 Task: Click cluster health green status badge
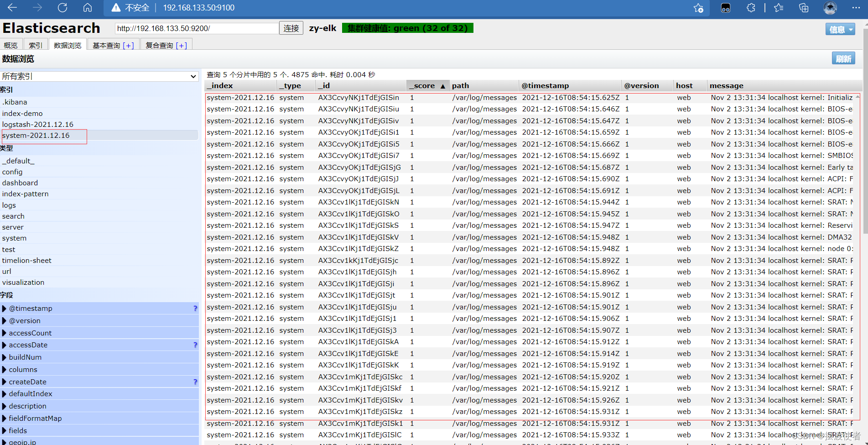(x=408, y=28)
